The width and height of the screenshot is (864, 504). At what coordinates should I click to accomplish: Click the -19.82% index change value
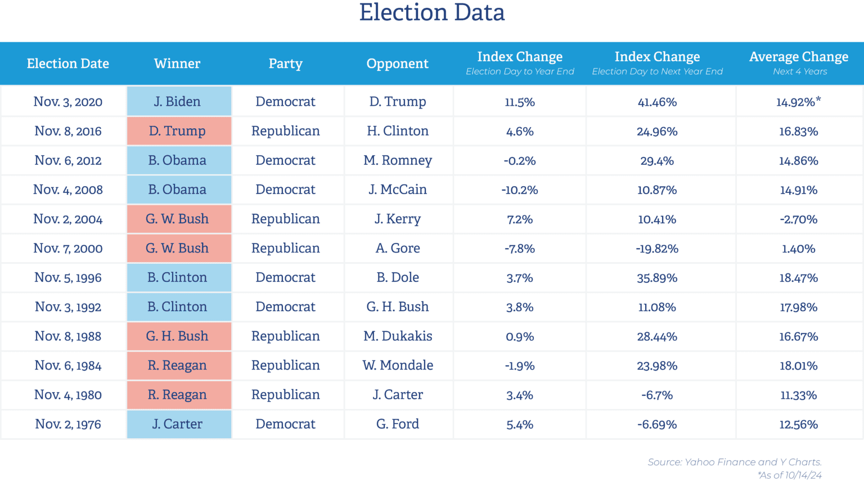click(x=657, y=249)
